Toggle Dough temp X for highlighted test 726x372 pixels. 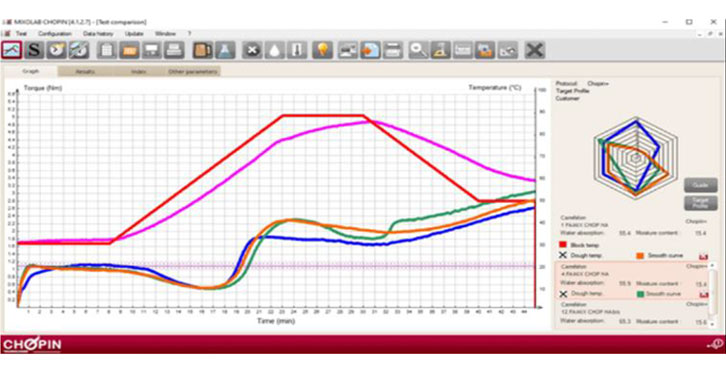[x=563, y=294]
